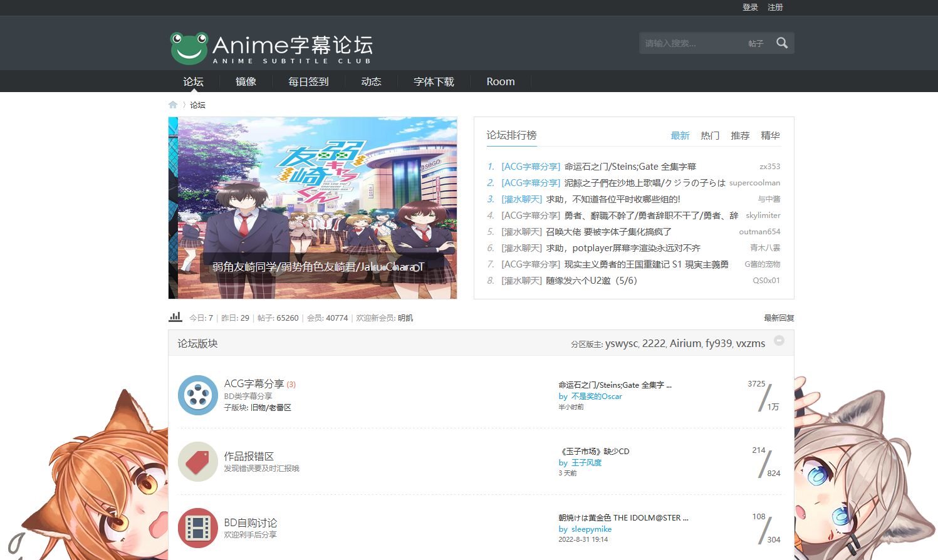
Task: Open the 镜像 navigation menu
Action: point(246,81)
